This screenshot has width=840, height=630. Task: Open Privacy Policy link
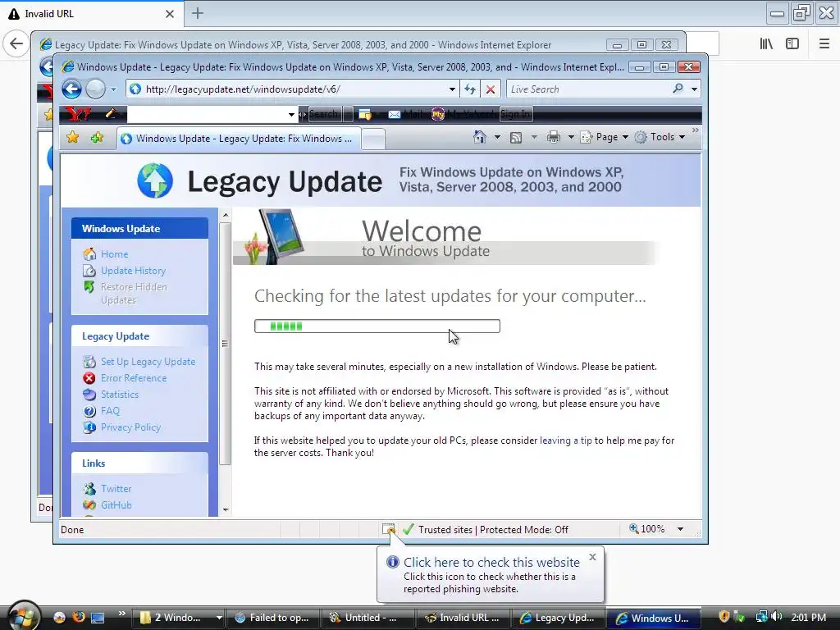[130, 427]
